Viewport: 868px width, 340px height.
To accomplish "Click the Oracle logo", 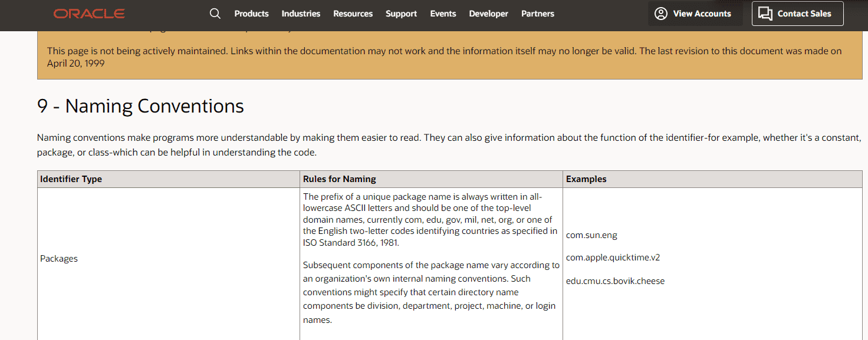I will (x=89, y=14).
